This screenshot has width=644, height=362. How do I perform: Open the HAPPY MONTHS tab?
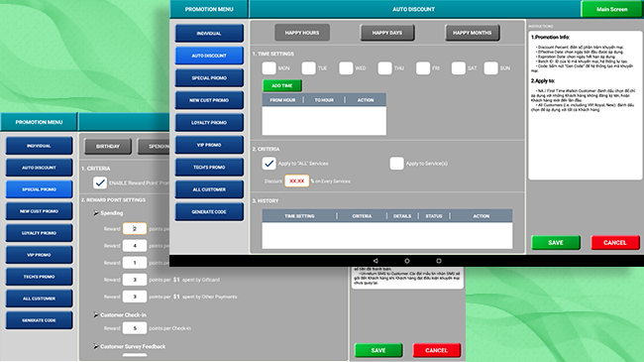point(473,33)
